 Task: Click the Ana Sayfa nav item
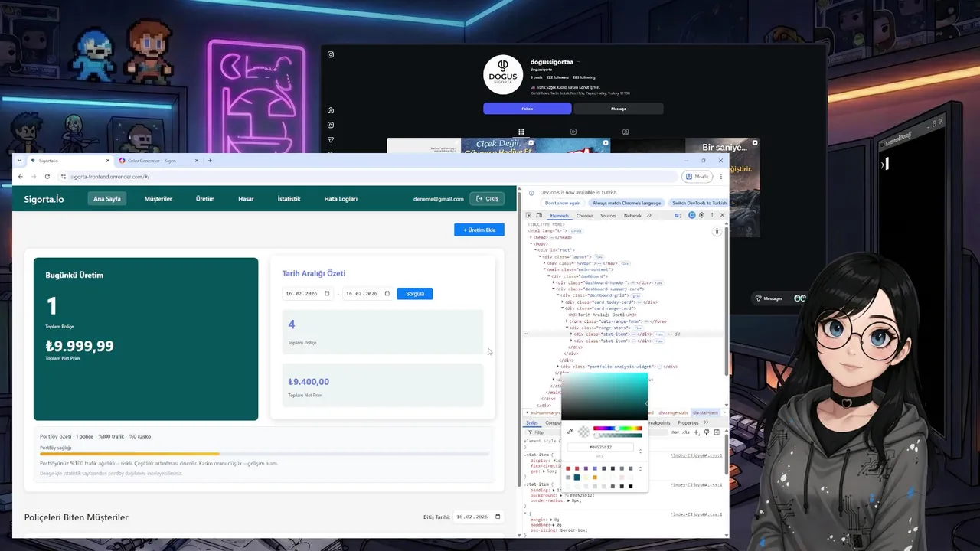[x=107, y=199]
